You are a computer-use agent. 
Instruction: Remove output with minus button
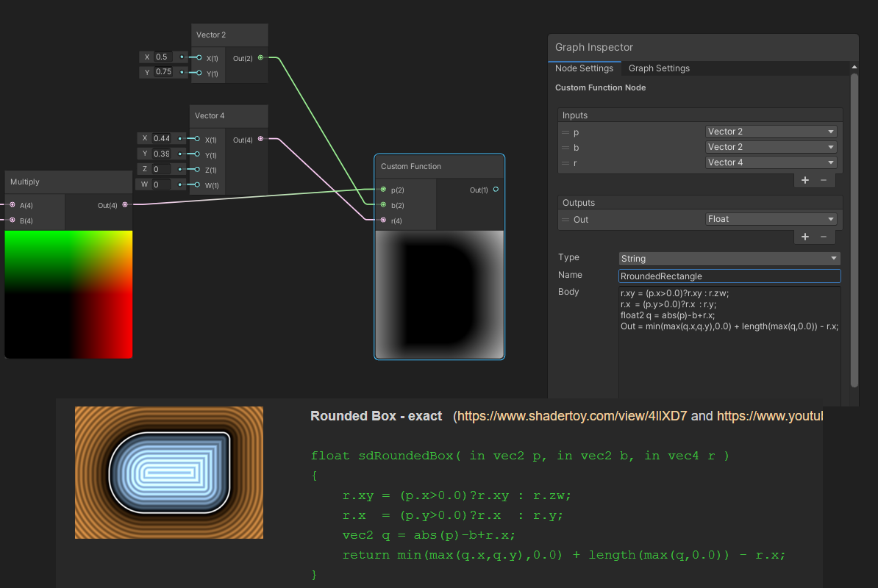tap(823, 237)
